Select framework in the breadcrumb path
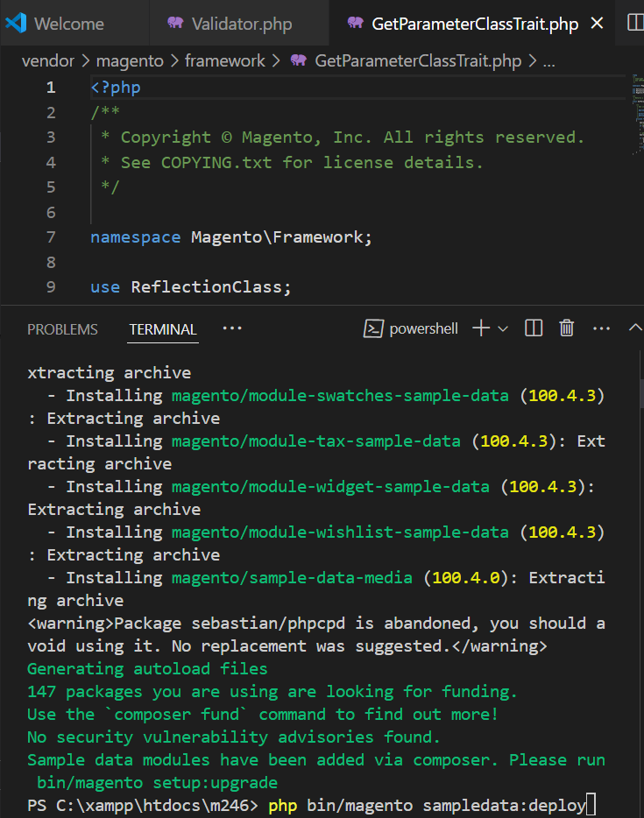Screen dimensions: 644x818 pyautogui.click(x=225, y=61)
